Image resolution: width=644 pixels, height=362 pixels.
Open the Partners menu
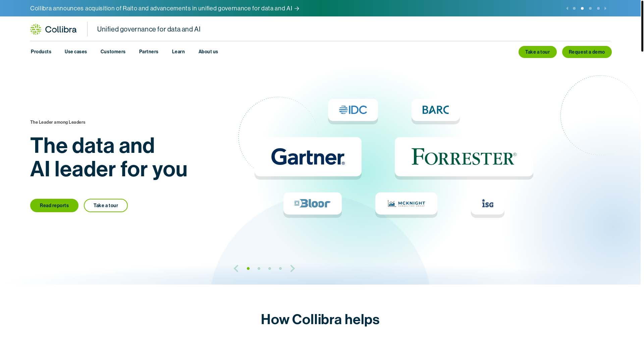click(149, 52)
